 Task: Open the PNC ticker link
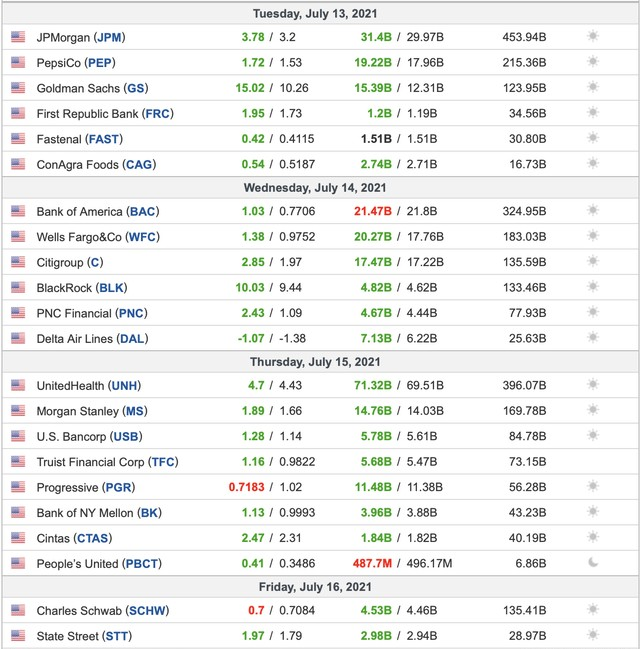point(131,313)
